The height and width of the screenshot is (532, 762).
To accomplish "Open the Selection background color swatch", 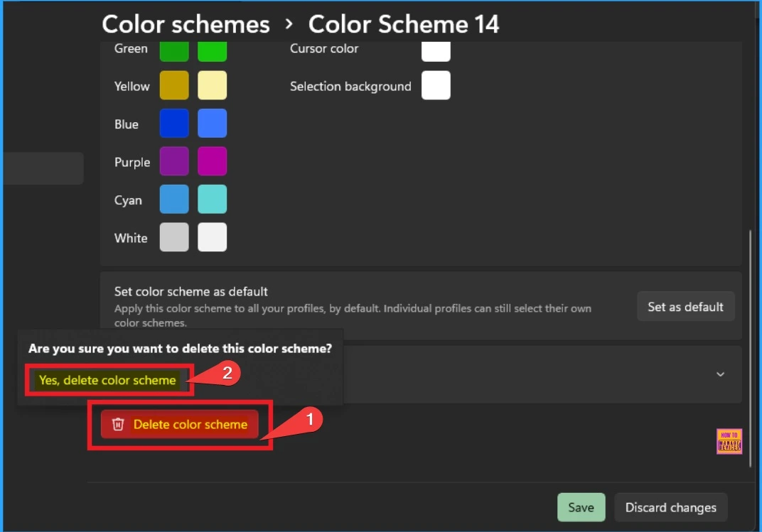I will click(436, 86).
